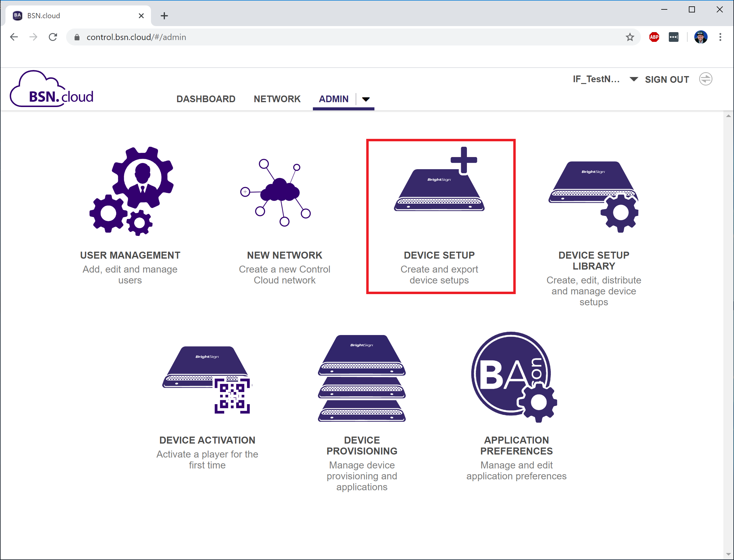Open the Device Provisioning stacked players icon

(362, 378)
